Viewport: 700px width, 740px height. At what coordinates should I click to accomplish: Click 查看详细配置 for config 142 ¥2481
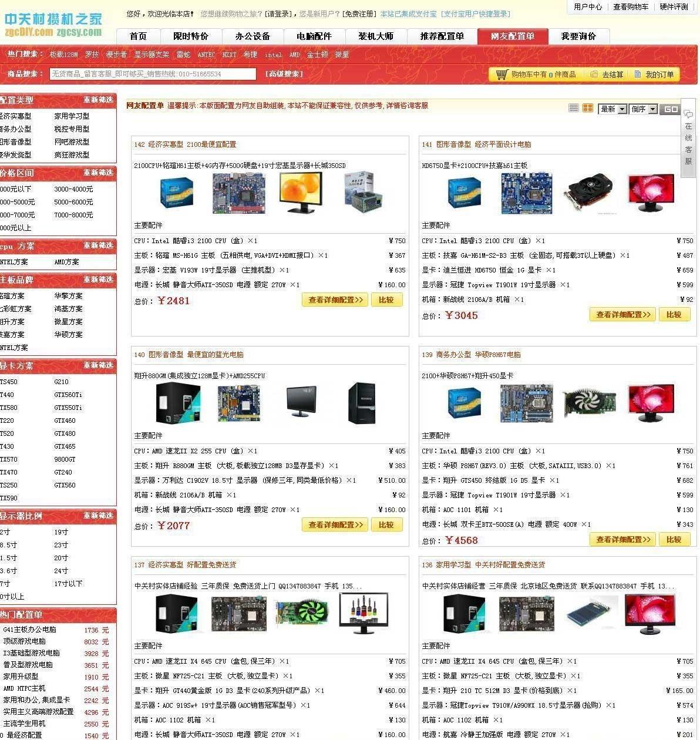pos(335,300)
